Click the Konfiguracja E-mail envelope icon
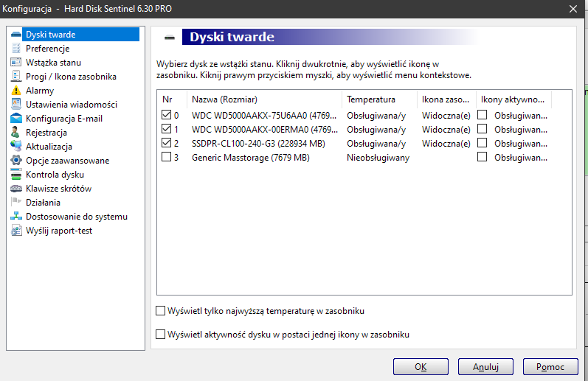This screenshot has height=381, width=588. (17, 119)
